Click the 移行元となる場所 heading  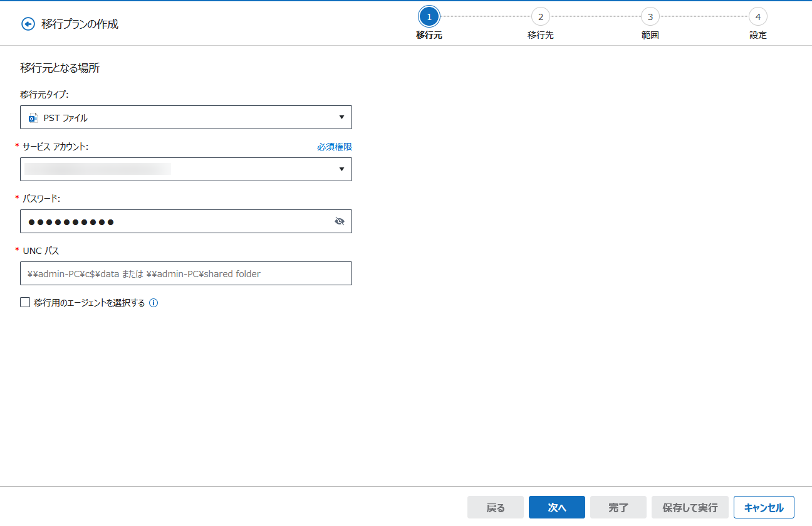coord(60,68)
